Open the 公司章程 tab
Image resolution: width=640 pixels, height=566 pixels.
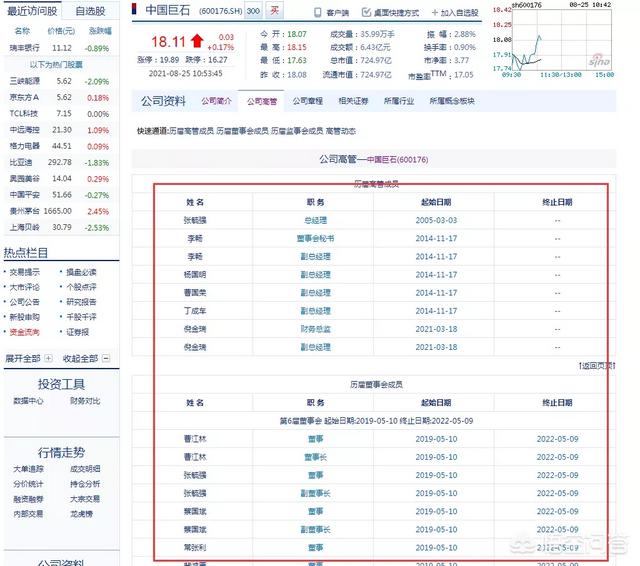[x=307, y=101]
